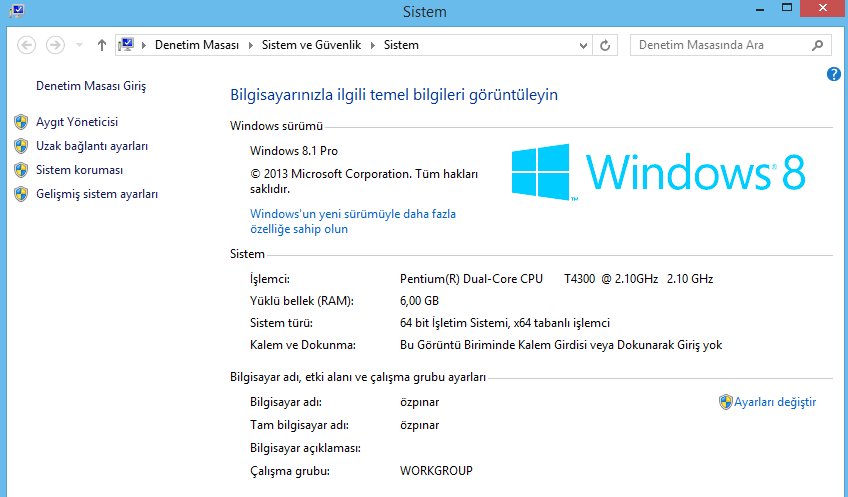Click the Windows sürümü section heading

[x=276, y=126]
